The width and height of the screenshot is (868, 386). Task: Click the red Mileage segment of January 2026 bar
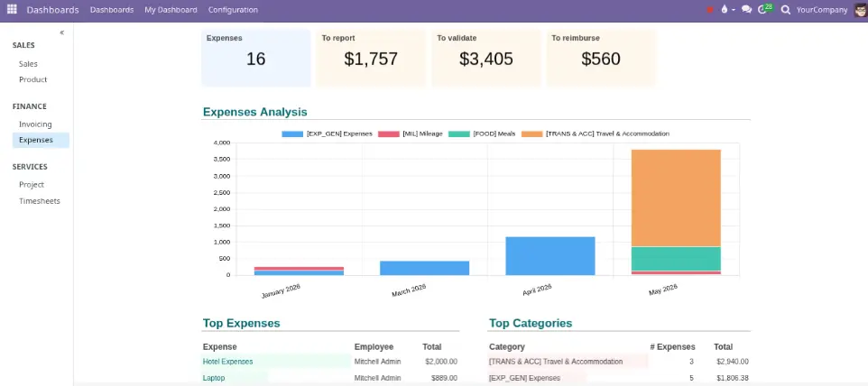tap(299, 269)
